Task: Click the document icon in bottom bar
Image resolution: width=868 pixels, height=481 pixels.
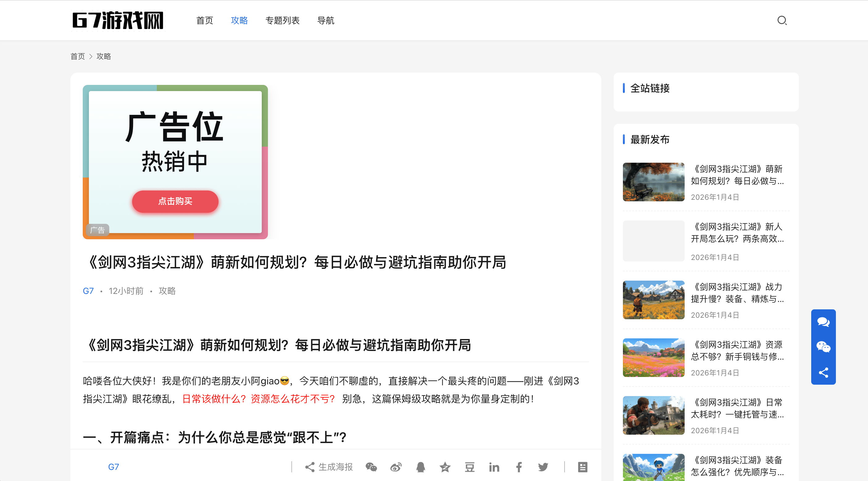Action: pos(582,467)
